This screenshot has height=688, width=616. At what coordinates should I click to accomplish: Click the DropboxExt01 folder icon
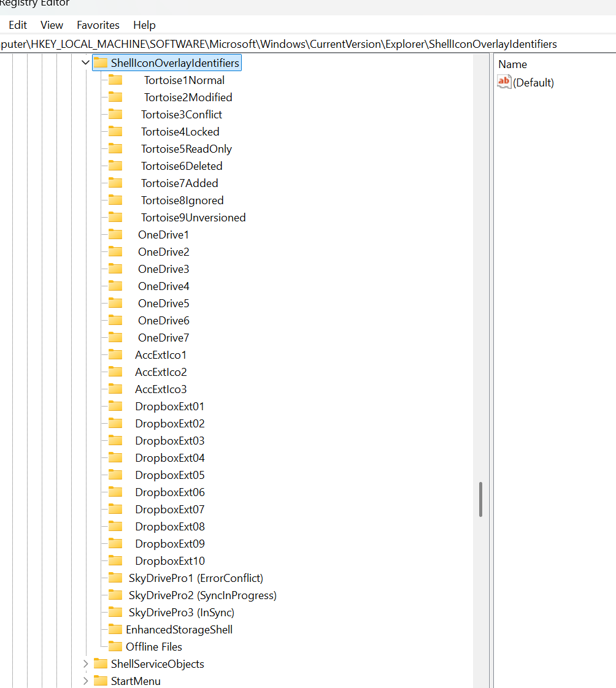click(115, 407)
